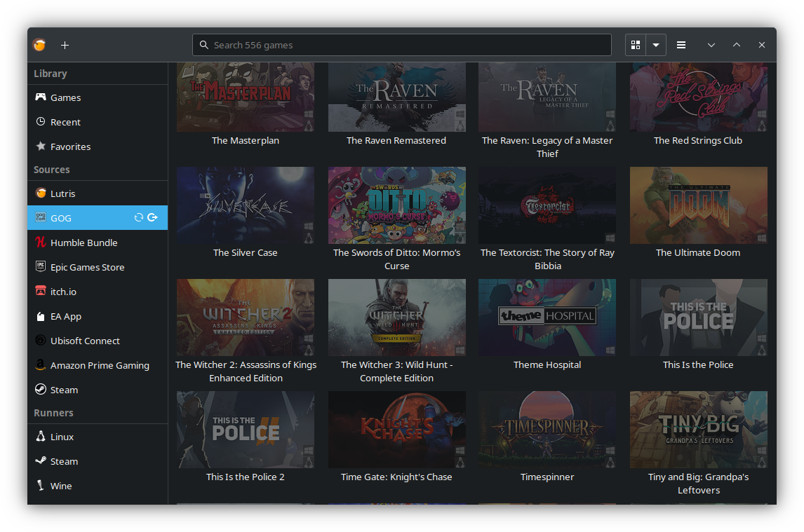The width and height of the screenshot is (804, 532).
Task: Click The Ultimate Doom game title
Action: pos(697,252)
